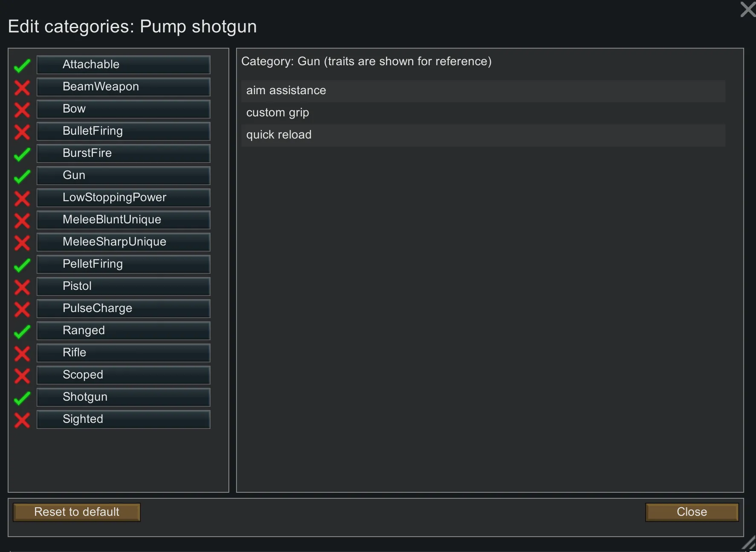756x552 pixels.
Task: Click the green checkmark beside BurstFire
Action: pos(22,154)
